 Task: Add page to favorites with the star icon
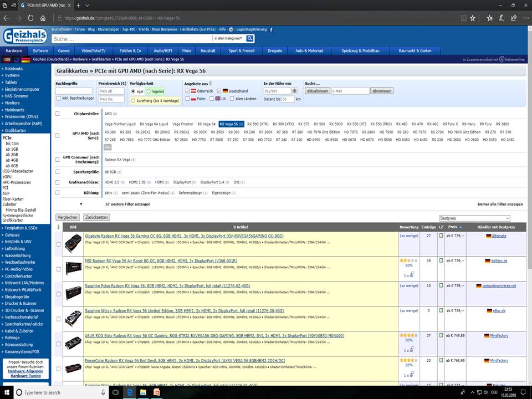pyautogui.click(x=473, y=18)
